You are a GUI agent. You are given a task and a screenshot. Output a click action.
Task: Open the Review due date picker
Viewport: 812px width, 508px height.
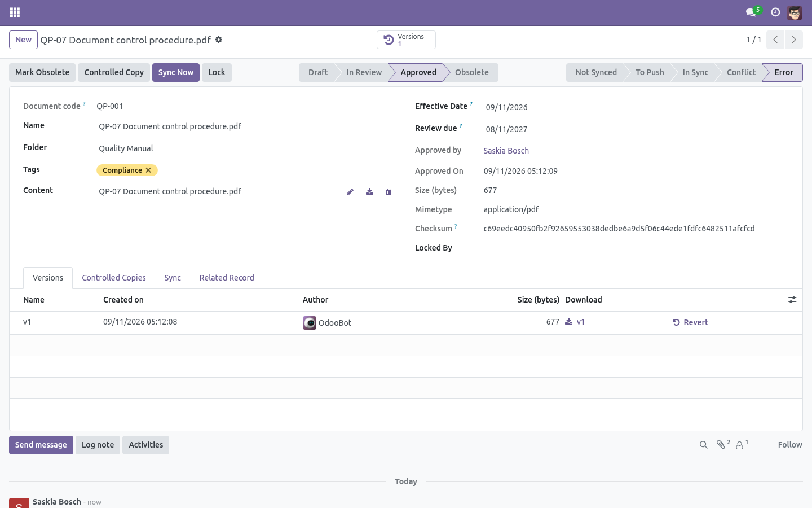click(636, 129)
